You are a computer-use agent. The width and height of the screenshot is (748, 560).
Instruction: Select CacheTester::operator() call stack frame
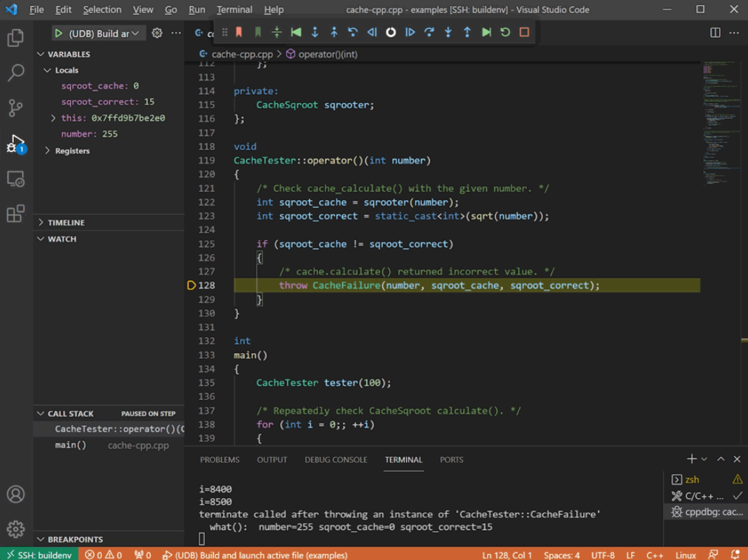pos(109,429)
